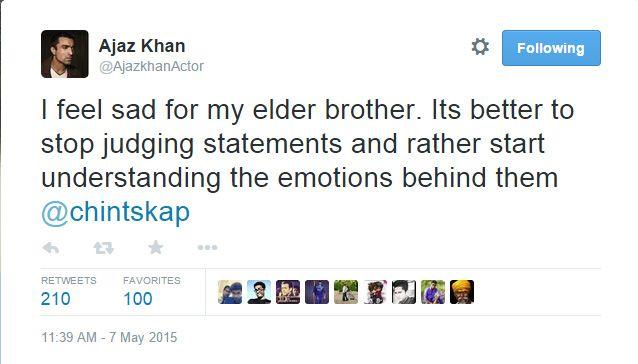This screenshot has height=364, width=638.
Task: Favorite the tweet with the star icon
Action: [x=156, y=247]
